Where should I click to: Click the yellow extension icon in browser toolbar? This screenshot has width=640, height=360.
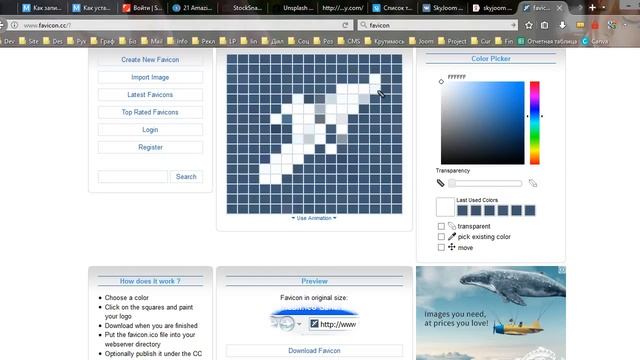click(x=580, y=25)
